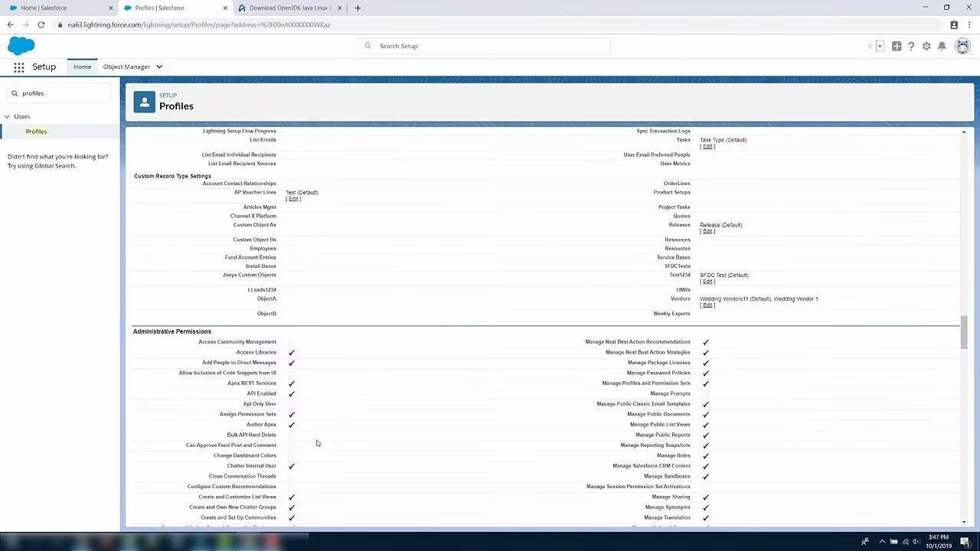Screen dimensions: 980x551
Task: Open the Setup gear menu
Action: (926, 46)
